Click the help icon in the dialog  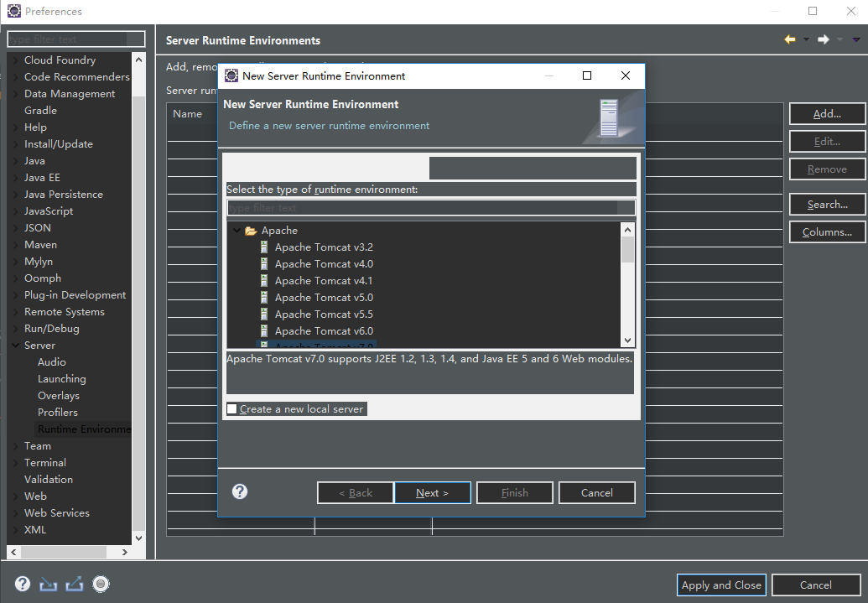(240, 491)
